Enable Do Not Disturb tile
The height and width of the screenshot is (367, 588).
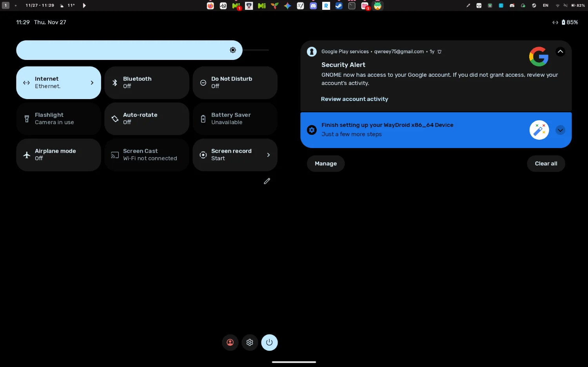(x=235, y=83)
